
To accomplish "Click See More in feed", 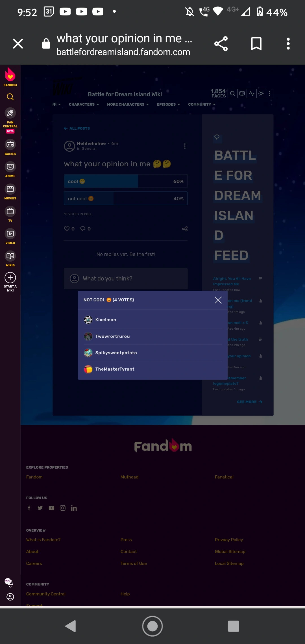I will coord(250,402).
